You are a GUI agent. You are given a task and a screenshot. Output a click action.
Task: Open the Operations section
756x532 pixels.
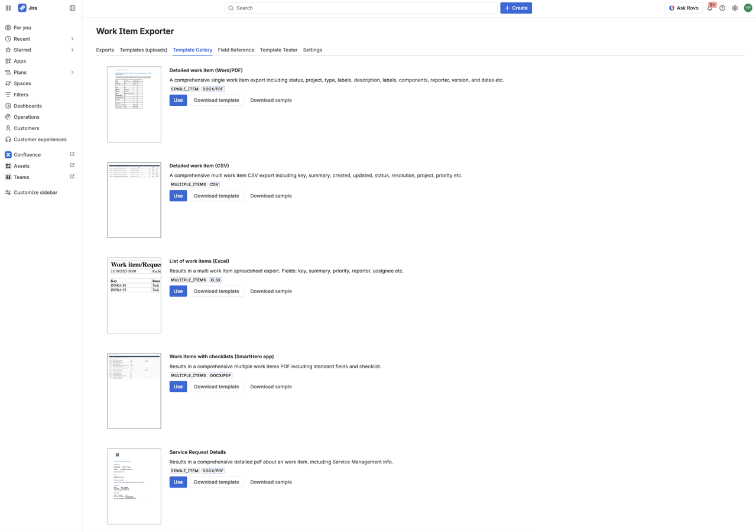[26, 116]
